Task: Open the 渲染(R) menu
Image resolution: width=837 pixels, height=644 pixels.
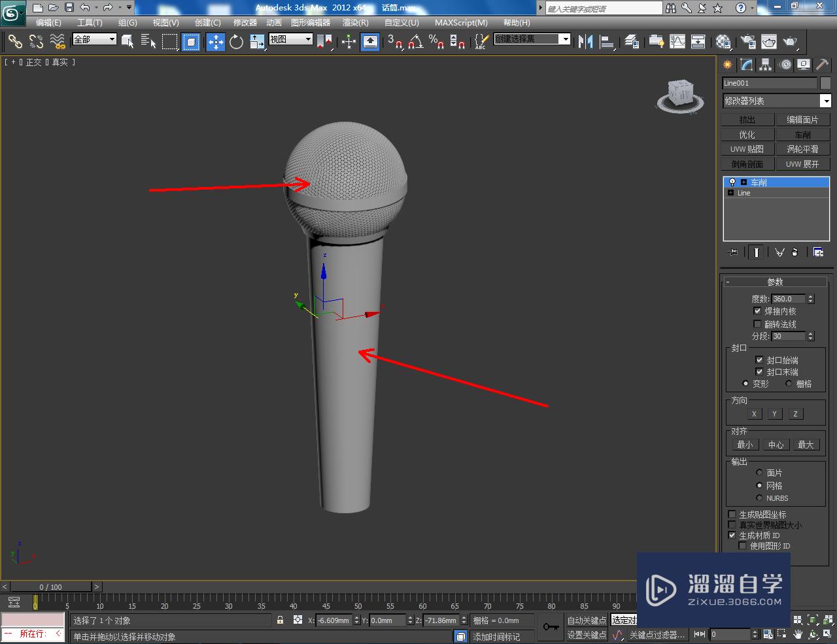Action: point(356,22)
